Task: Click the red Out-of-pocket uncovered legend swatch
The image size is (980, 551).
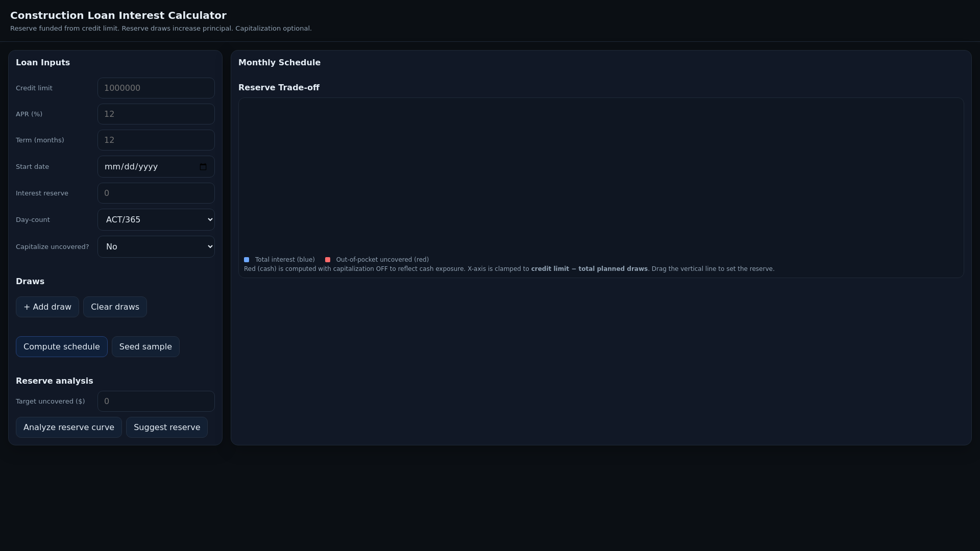Action: coord(328,260)
